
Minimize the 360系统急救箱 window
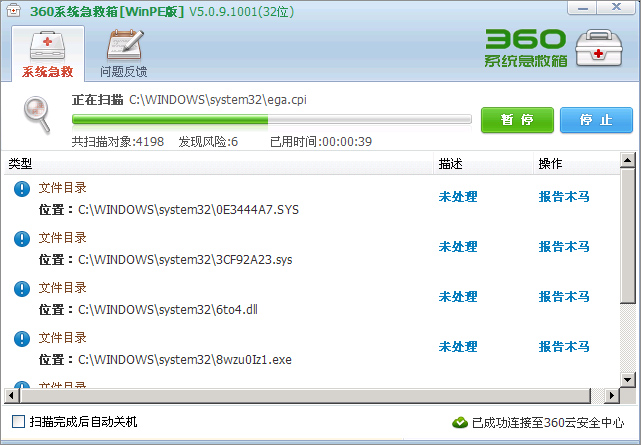pos(582,8)
